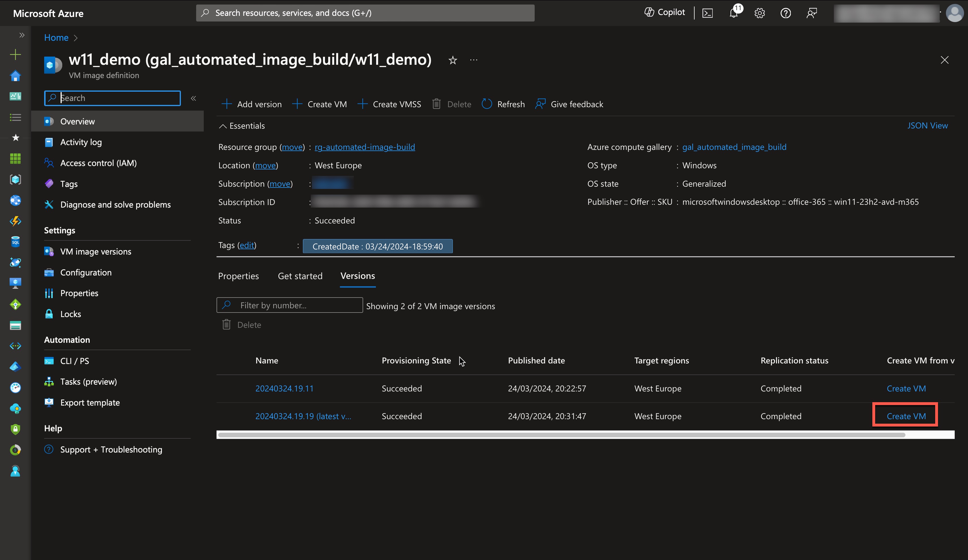
Task: Click Add version in toolbar
Action: tap(252, 104)
